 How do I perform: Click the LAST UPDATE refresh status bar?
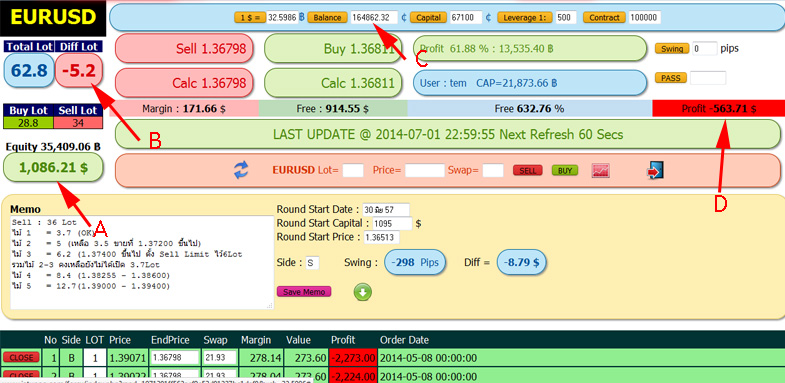click(448, 134)
